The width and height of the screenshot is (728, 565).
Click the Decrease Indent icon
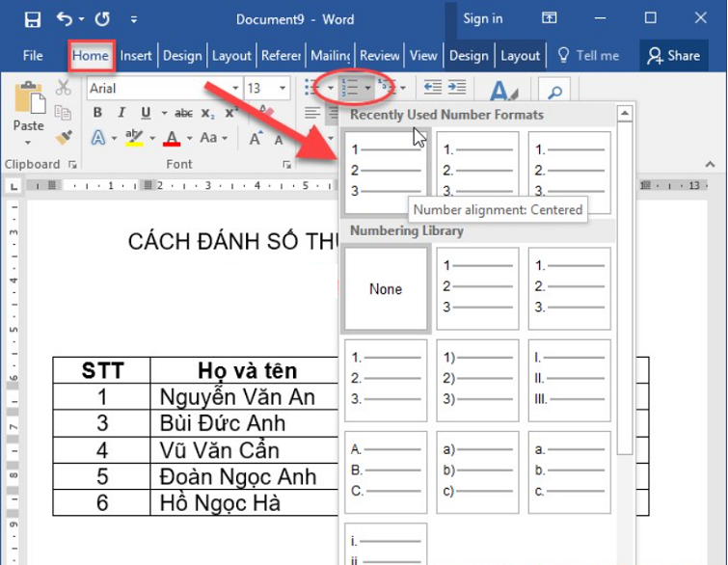click(x=433, y=88)
